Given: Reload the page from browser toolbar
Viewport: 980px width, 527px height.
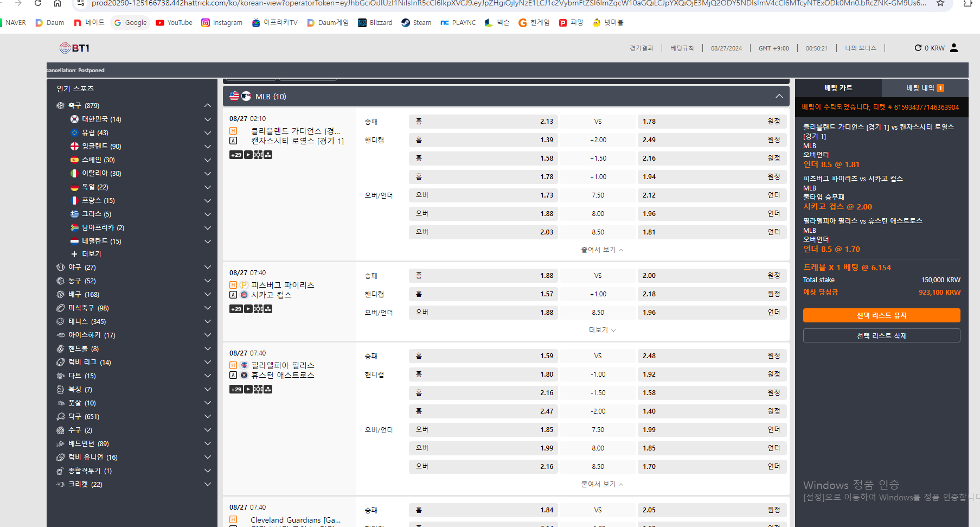Looking at the screenshot, I should coord(38,3).
